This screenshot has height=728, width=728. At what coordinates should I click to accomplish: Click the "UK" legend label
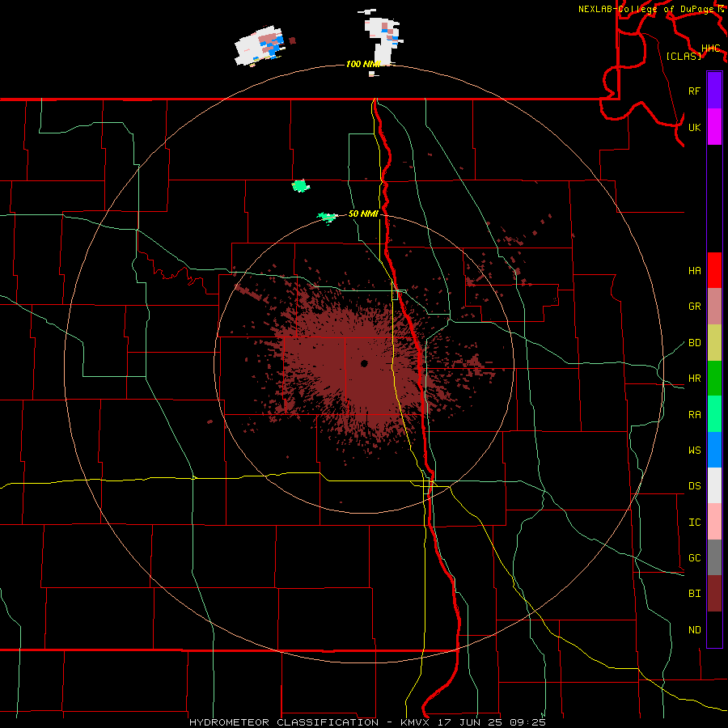pos(694,127)
